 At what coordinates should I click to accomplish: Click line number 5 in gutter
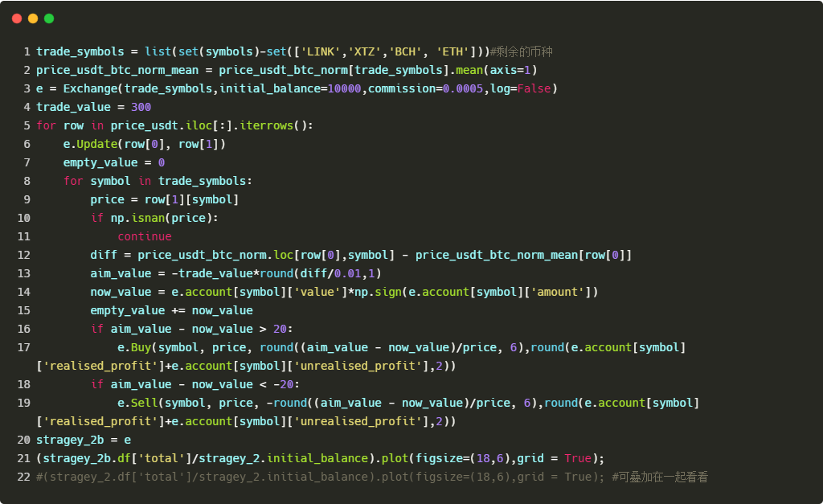point(27,125)
